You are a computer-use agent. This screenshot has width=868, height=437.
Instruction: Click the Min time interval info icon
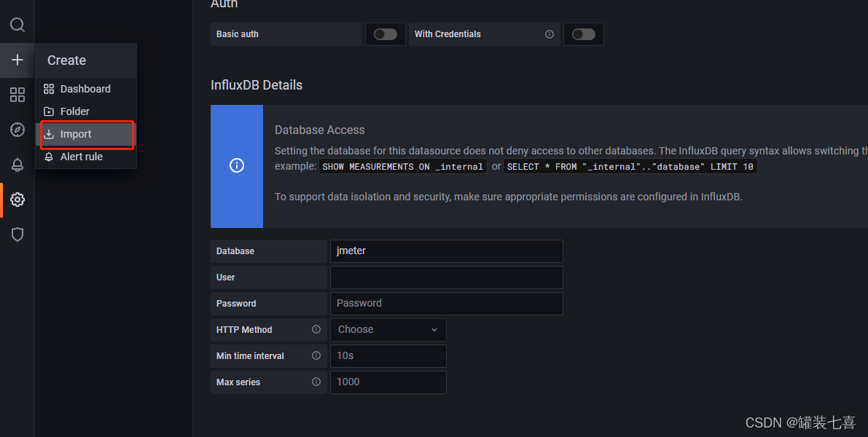coord(316,355)
